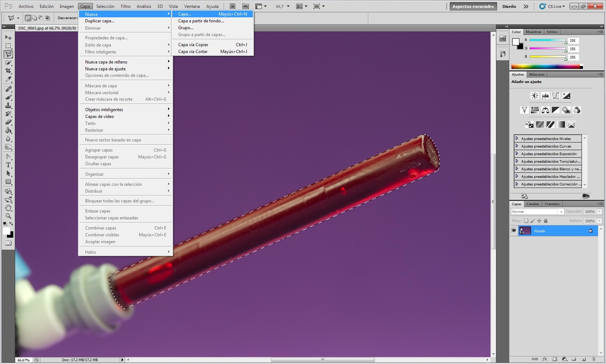Click the Brightness/Contrast adjustment icon
The height and width of the screenshot is (364, 606).
point(535,96)
